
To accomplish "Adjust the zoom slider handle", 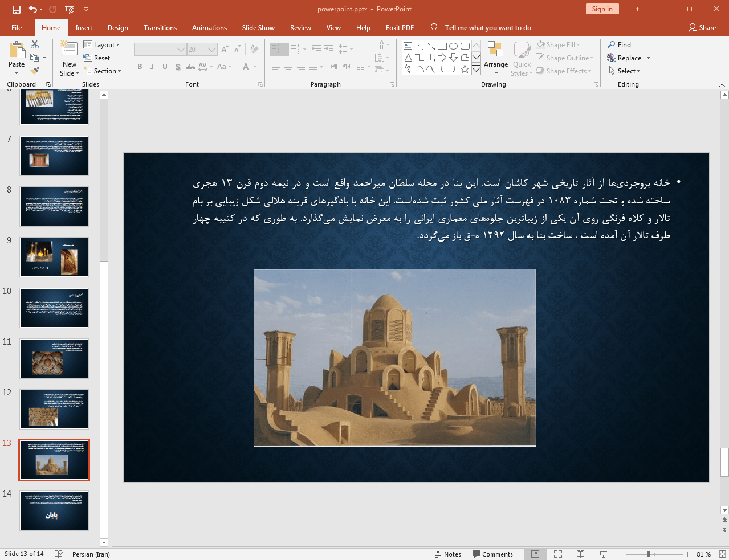I will (649, 554).
